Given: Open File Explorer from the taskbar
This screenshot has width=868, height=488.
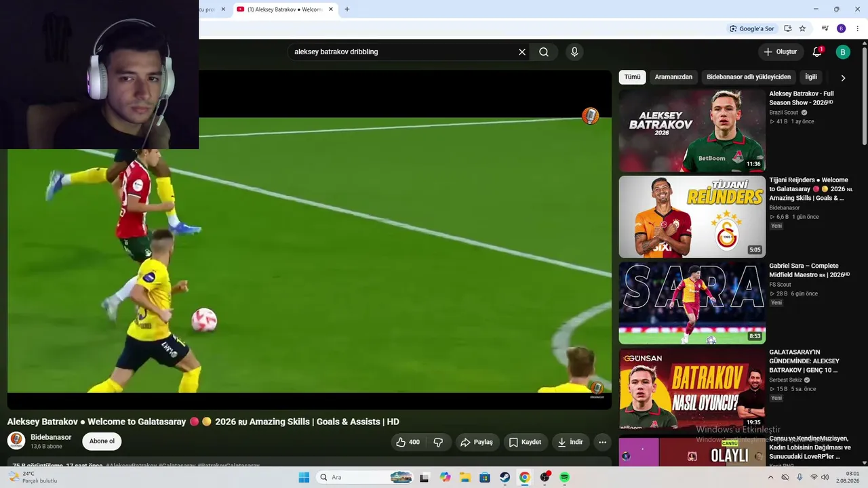Looking at the screenshot, I should [x=465, y=477].
